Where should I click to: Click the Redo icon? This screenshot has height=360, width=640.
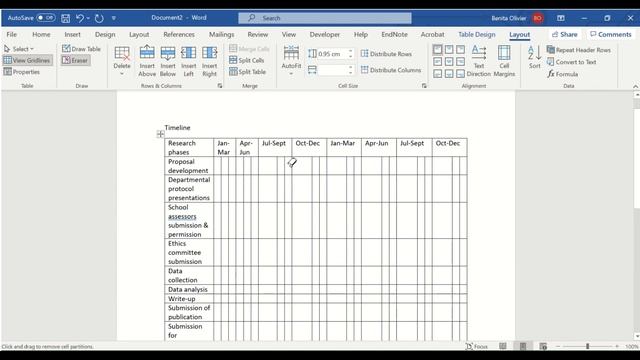99,18
